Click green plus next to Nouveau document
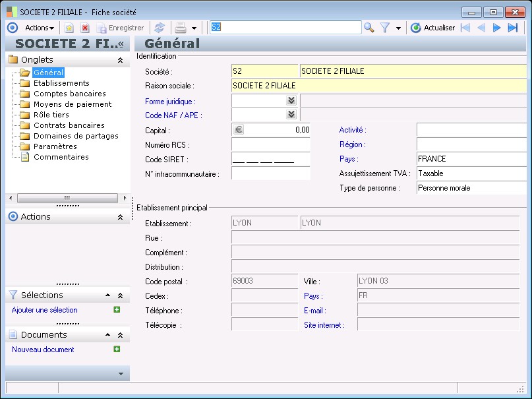Viewport: 532px width, 399px height. (x=117, y=350)
